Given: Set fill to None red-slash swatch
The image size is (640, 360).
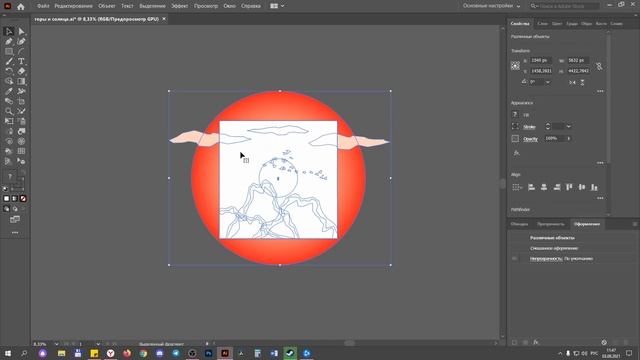Looking at the screenshot, I should (23, 199).
